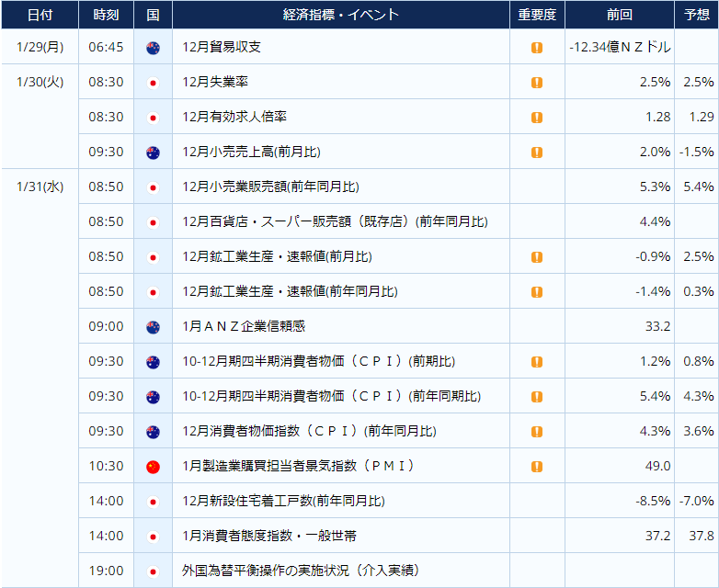Click the importance mark for 12月貿易収支
This screenshot has height=588, width=719.
pos(537,47)
